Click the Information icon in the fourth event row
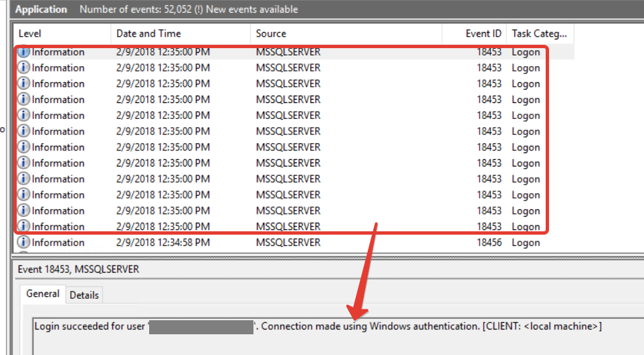This screenshot has width=644, height=355. click(x=24, y=100)
